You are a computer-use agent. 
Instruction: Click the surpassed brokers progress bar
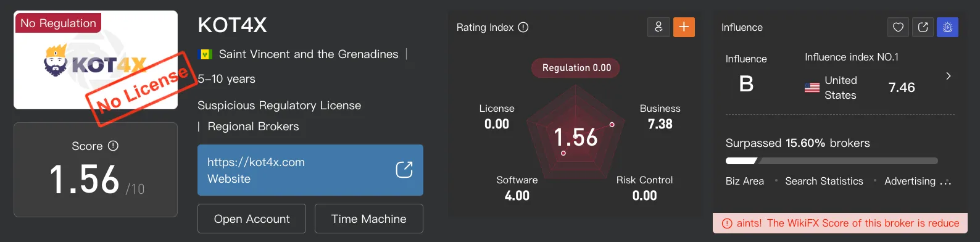coord(832,161)
